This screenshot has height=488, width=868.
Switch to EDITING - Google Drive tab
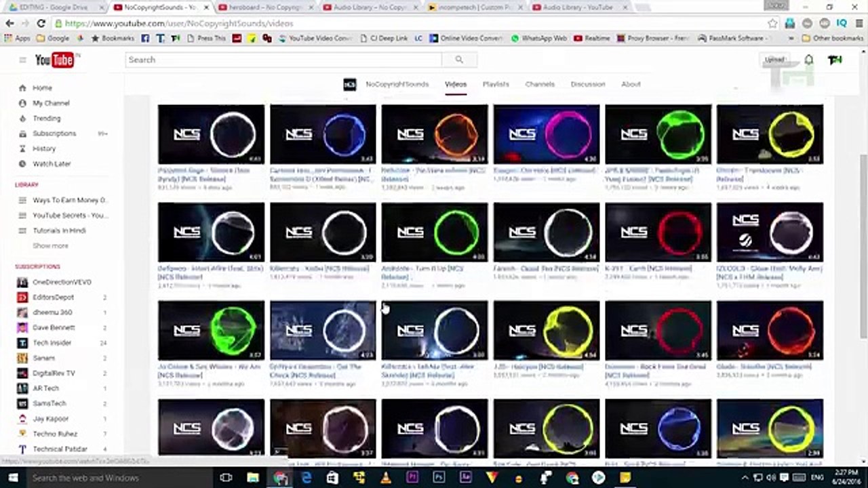point(56,7)
